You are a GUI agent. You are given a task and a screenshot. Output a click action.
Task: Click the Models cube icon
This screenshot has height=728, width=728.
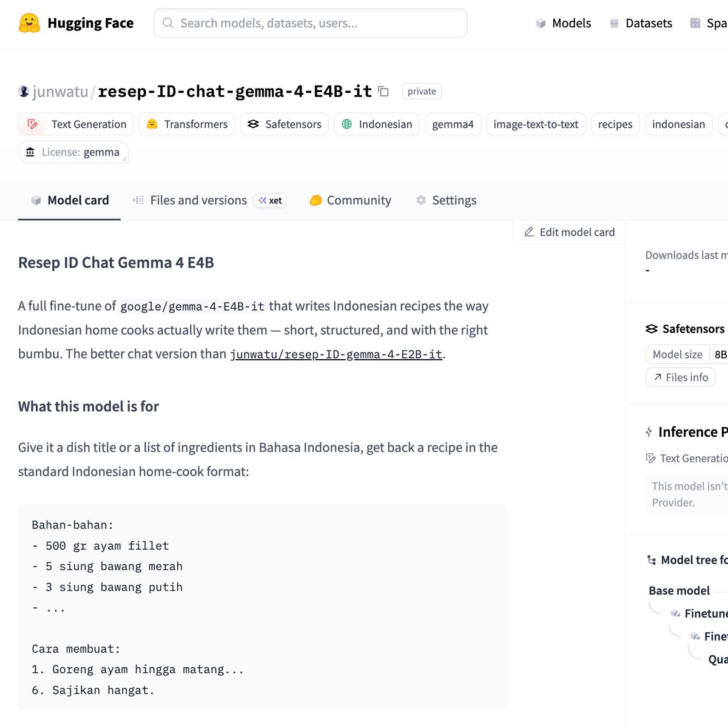(541, 23)
